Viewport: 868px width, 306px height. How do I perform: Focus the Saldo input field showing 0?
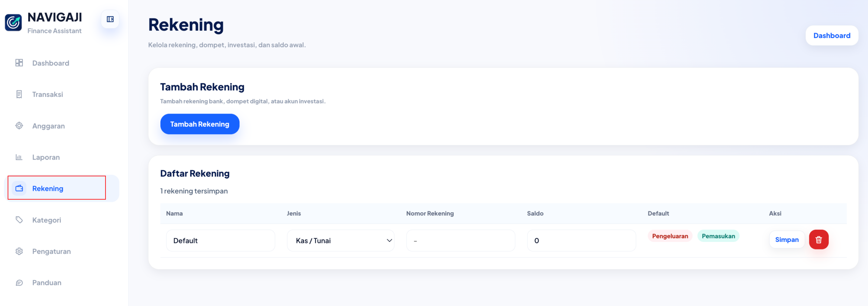point(581,241)
